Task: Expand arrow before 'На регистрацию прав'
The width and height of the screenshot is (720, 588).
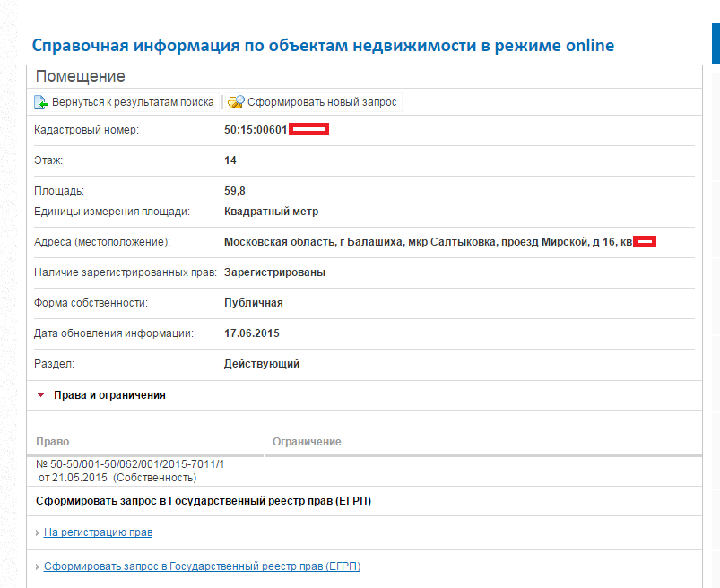Action: point(38,532)
